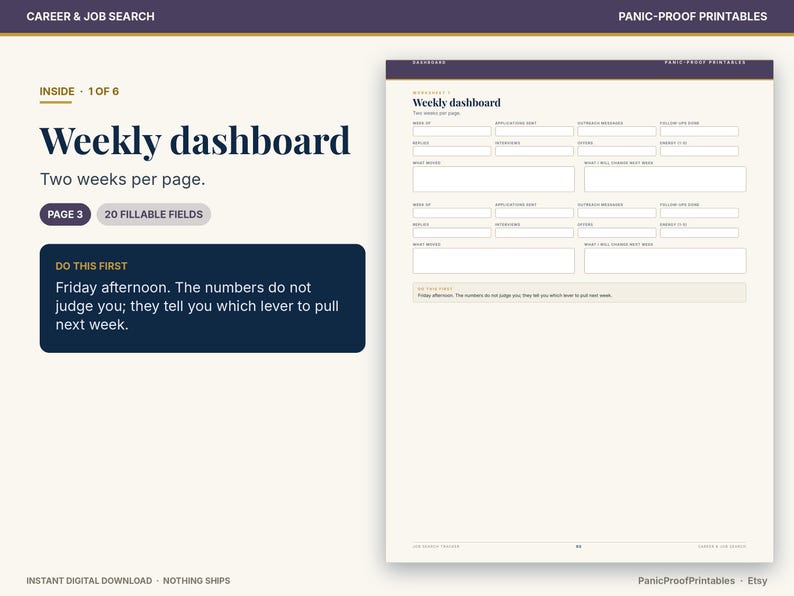This screenshot has height=596, width=794.
Task: Click the Etsy text in footer
Action: [757, 580]
